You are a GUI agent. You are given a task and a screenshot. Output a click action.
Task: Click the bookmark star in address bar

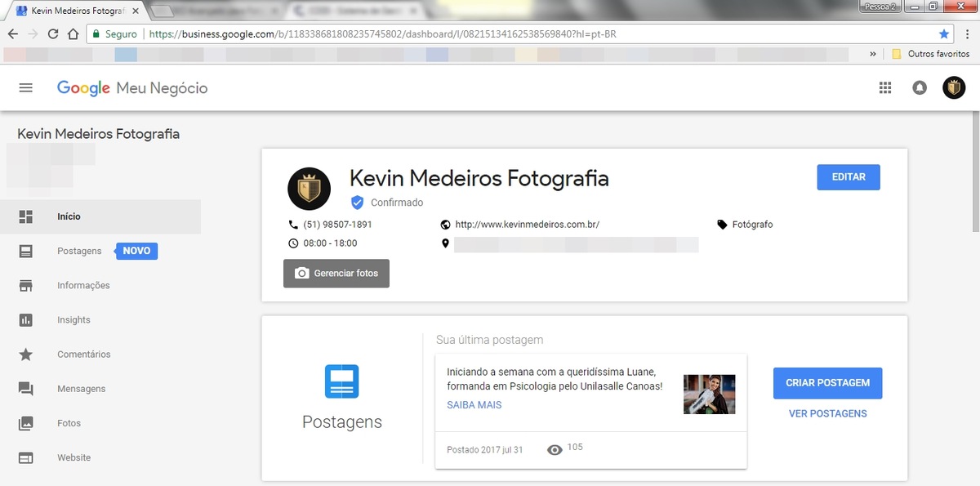(944, 34)
